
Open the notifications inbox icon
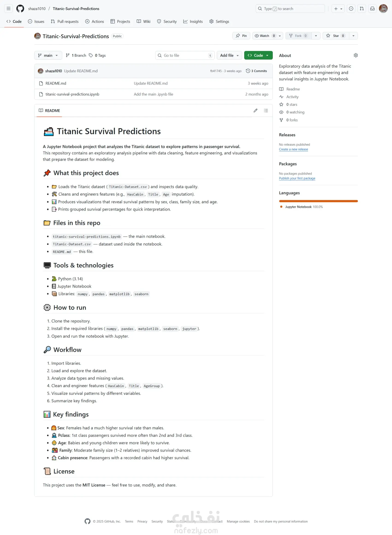pyautogui.click(x=372, y=9)
